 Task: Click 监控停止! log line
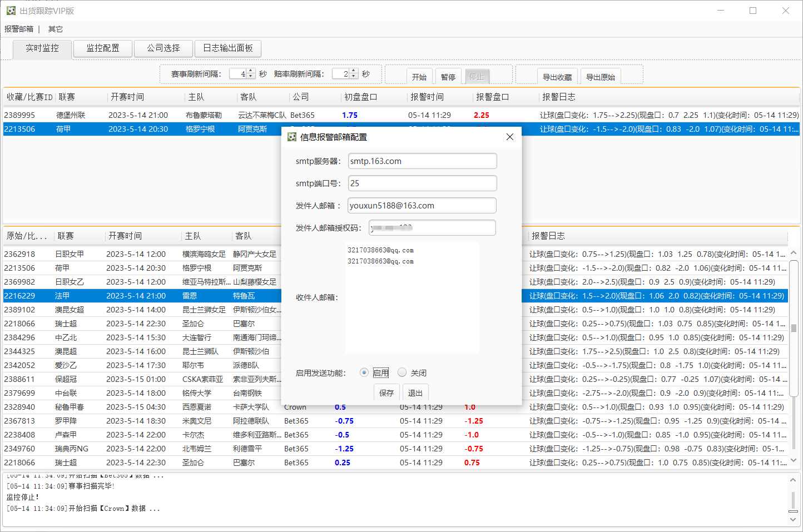23,497
